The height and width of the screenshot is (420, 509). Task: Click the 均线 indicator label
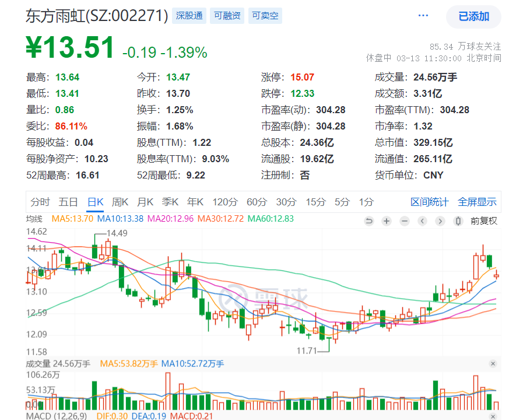coord(34,219)
